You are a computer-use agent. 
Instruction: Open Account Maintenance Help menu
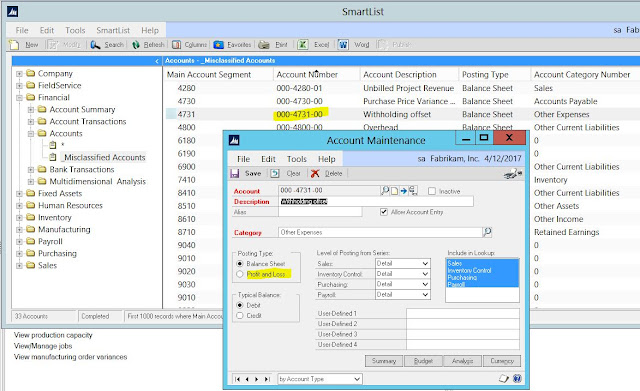pyautogui.click(x=327, y=159)
